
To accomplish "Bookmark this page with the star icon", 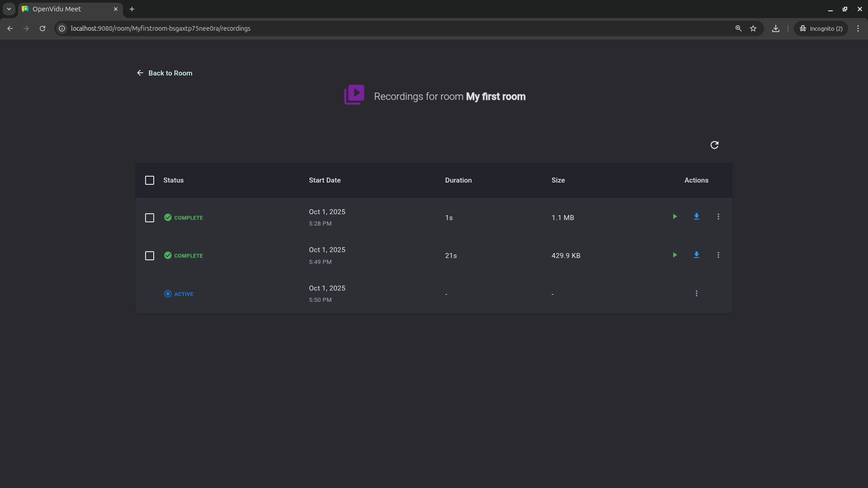I will [x=753, y=28].
